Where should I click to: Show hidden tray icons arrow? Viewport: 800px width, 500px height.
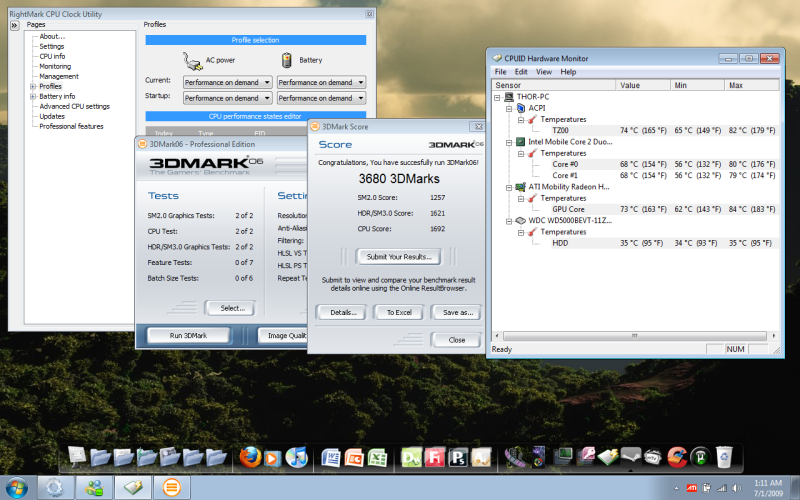tap(677, 488)
